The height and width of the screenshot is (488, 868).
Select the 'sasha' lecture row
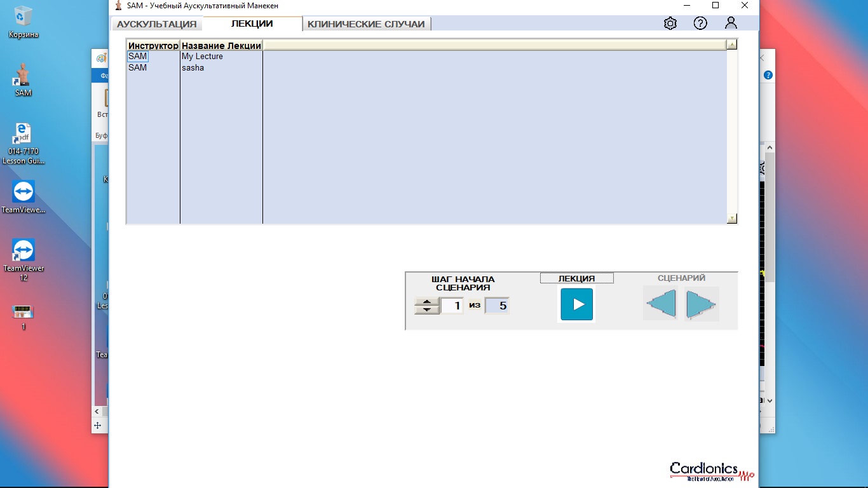tap(193, 67)
